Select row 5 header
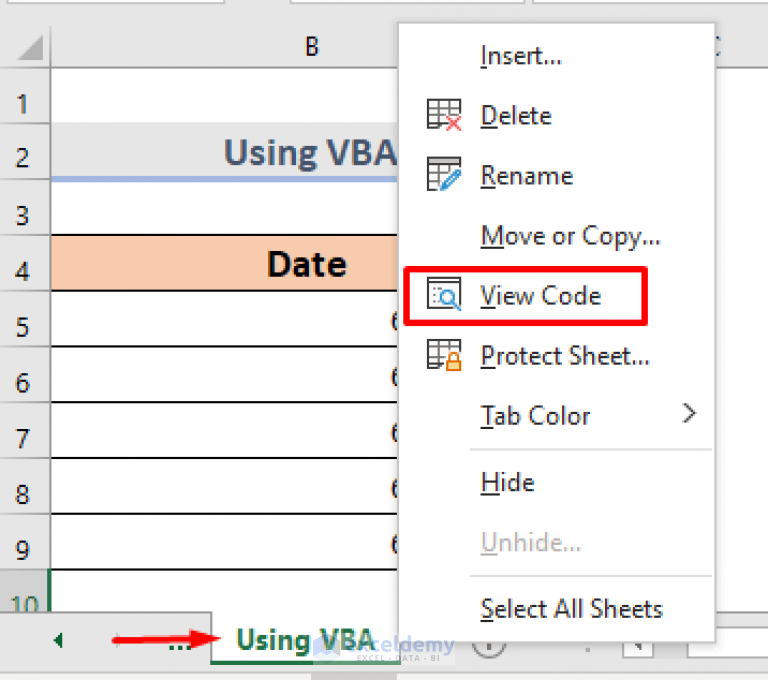The width and height of the screenshot is (768, 680). click(24, 319)
